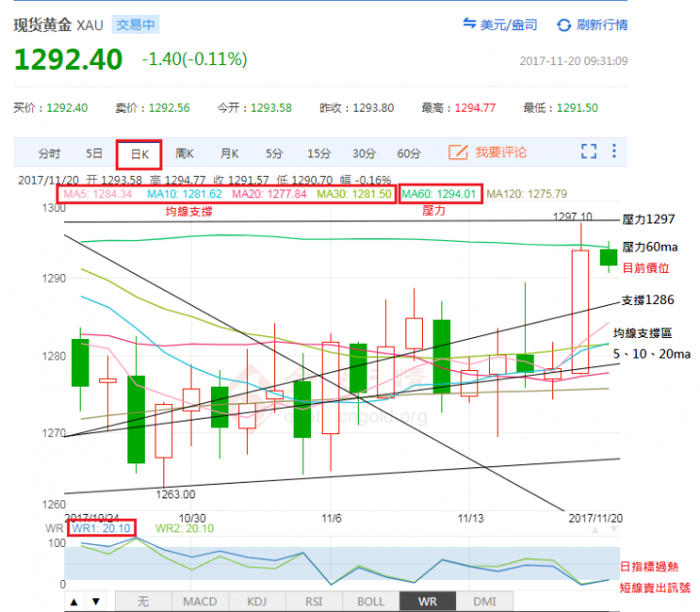This screenshot has width=700, height=612.
Task: Select the KDJ indicator tab
Action: coord(257,601)
